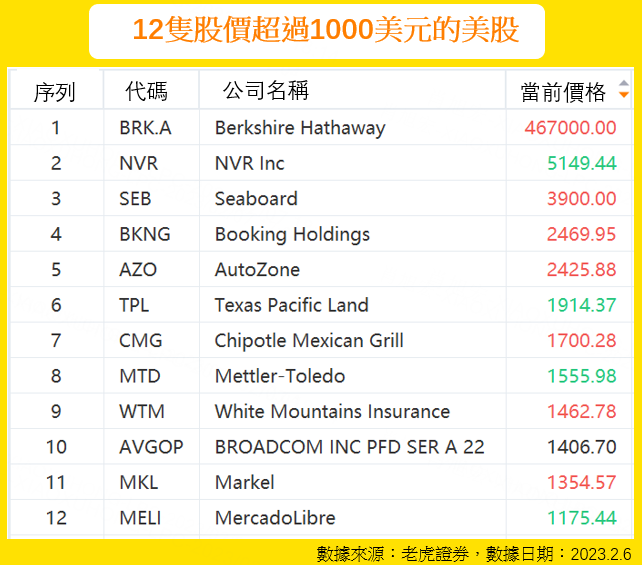Select Mettler-Toledo company name
This screenshot has width=642, height=565.
coord(280,376)
